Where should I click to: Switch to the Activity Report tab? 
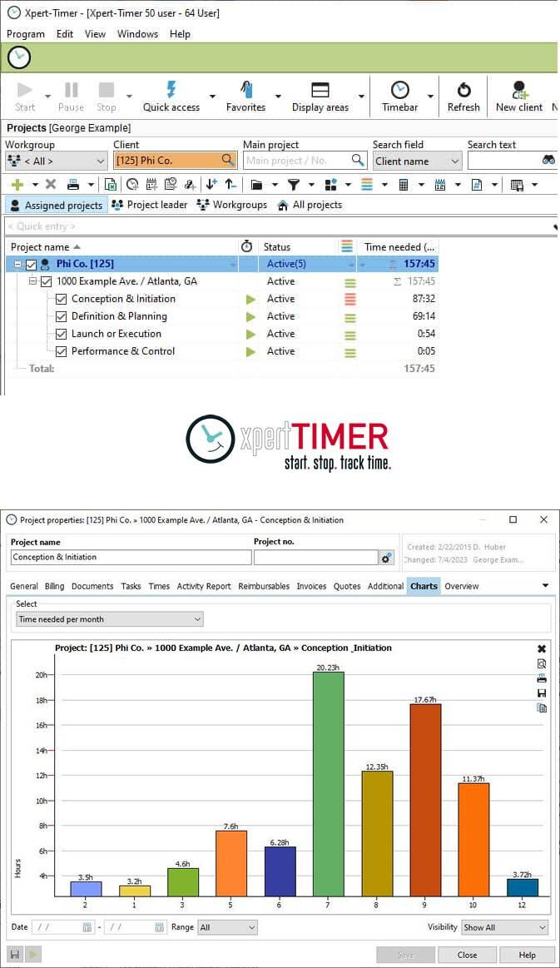[x=204, y=587]
